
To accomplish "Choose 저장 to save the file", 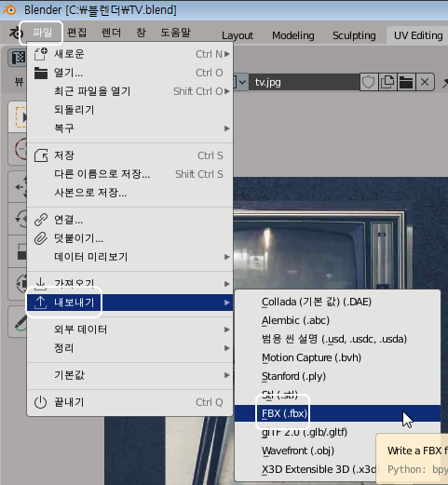I will tap(130, 155).
